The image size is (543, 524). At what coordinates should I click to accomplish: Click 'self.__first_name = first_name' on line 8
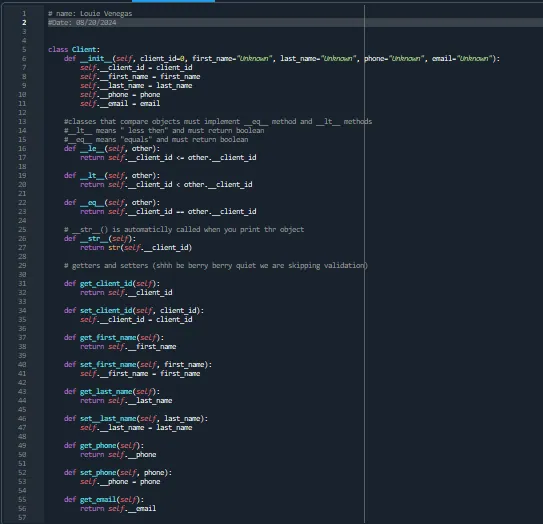[x=140, y=77]
